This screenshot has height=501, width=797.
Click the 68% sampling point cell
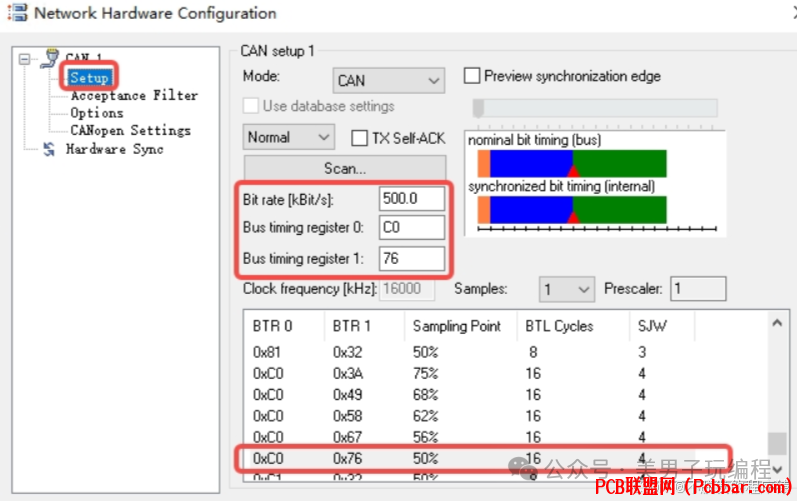pyautogui.click(x=425, y=395)
